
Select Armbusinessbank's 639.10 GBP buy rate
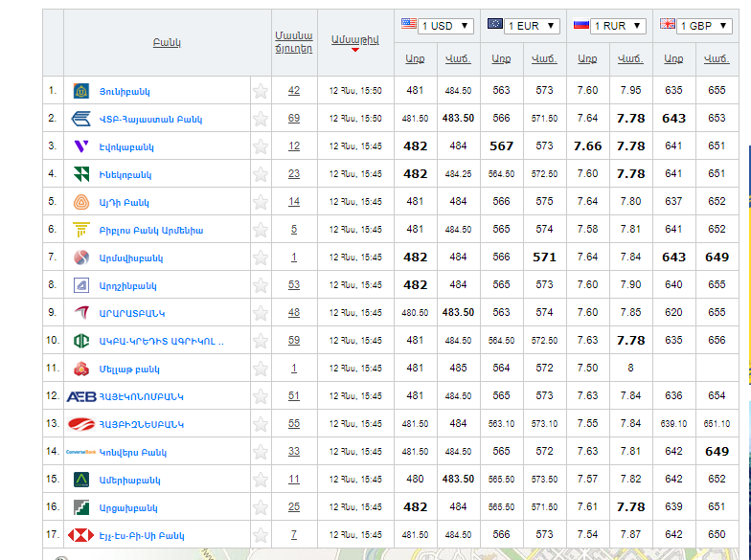674,424
